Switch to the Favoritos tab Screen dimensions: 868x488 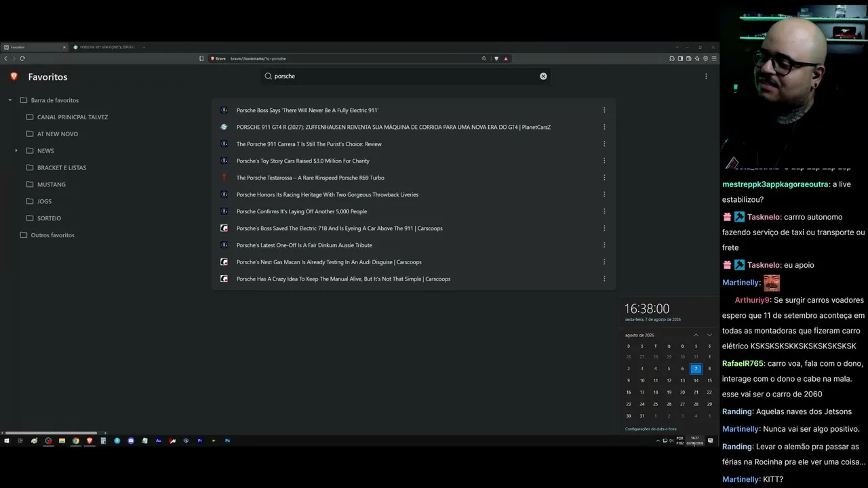[x=34, y=47]
